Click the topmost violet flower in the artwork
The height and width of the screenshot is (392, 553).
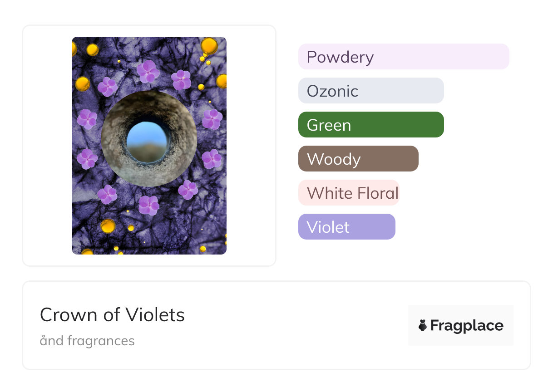[x=148, y=71]
